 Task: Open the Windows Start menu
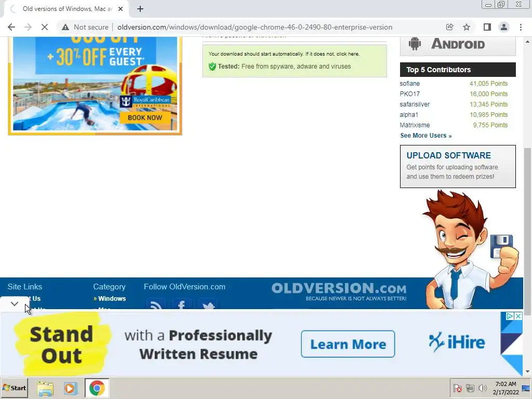point(15,388)
